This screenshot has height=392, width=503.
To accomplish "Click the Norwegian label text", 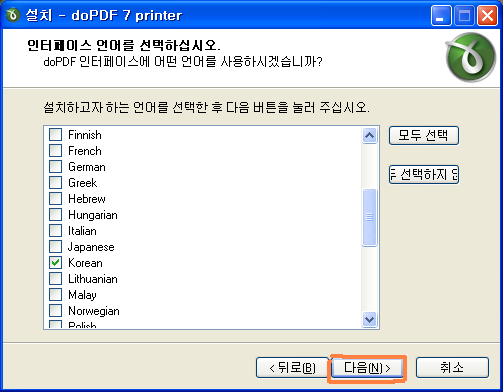I will click(x=94, y=311).
